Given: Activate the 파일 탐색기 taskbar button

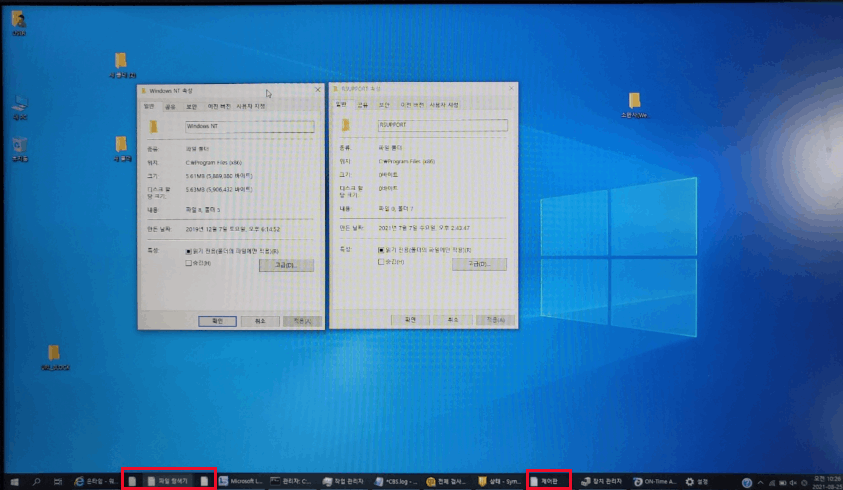Looking at the screenshot, I should tap(169, 481).
